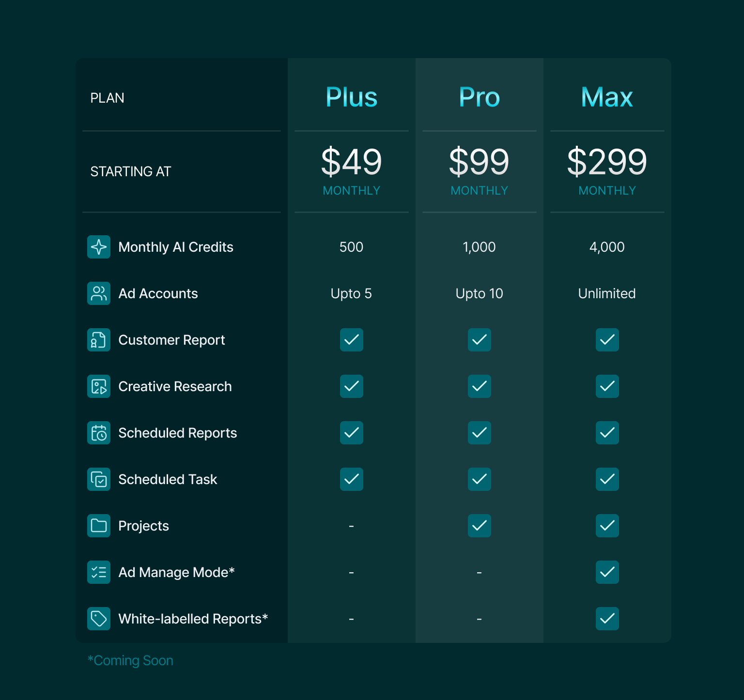Select the Plus plan heading

pos(351,97)
